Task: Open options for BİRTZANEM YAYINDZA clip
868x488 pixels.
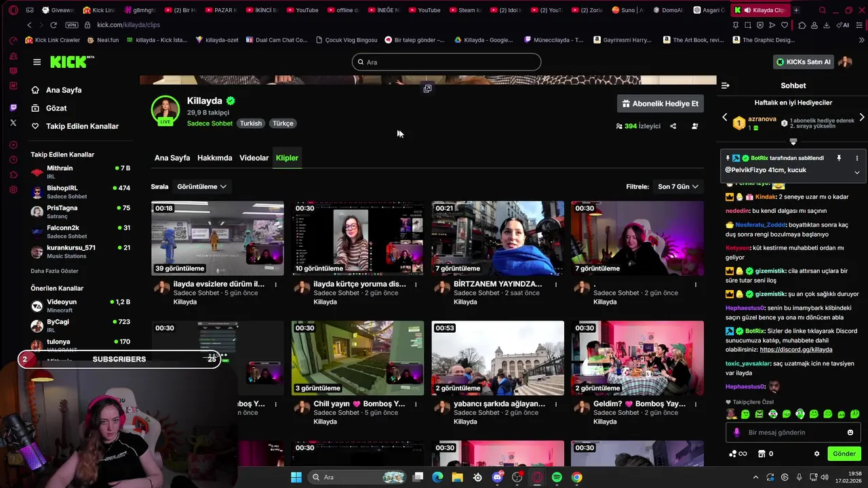Action: click(555, 285)
